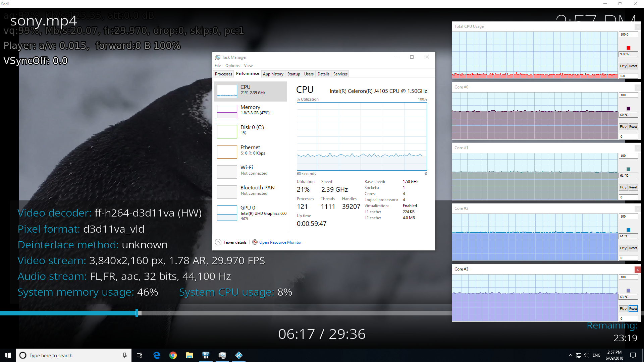Open Task Manager from the taskbar
The image size is (644, 362).
tap(222, 355)
